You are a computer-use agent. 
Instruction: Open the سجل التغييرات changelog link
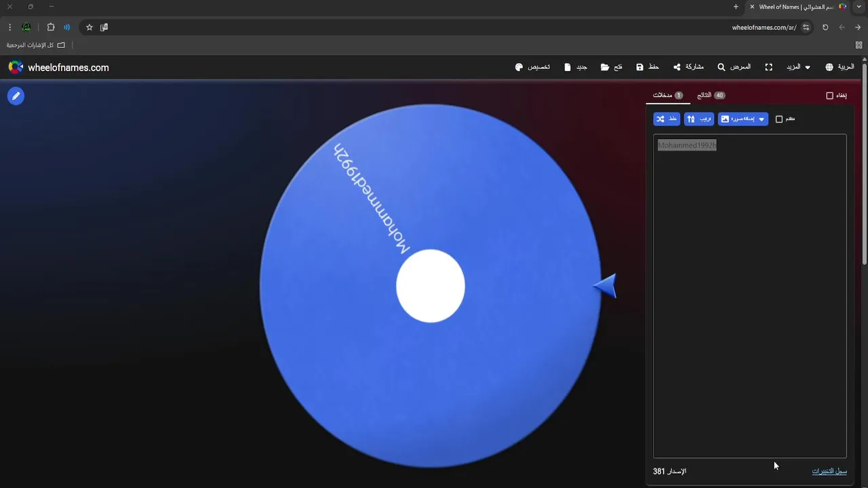click(x=829, y=471)
